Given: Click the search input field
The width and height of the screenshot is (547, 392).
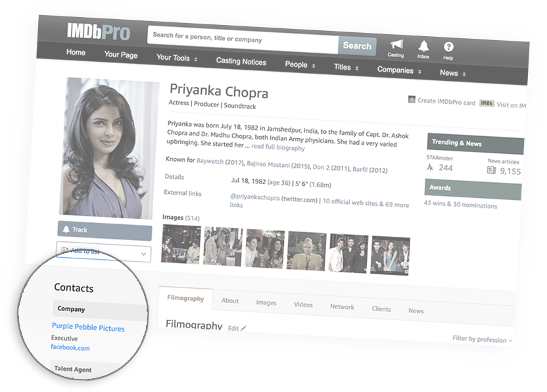Looking at the screenshot, I should [243, 40].
